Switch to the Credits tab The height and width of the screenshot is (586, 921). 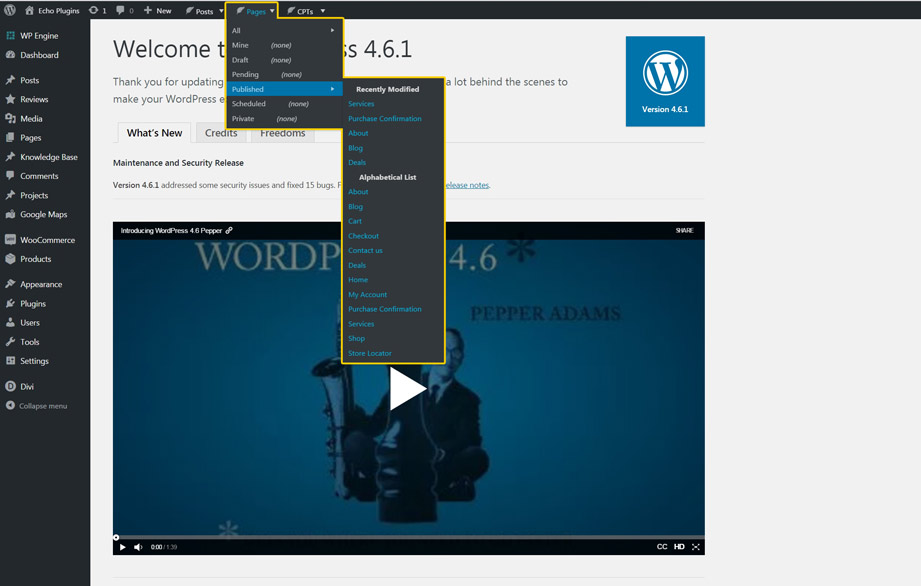(x=221, y=133)
